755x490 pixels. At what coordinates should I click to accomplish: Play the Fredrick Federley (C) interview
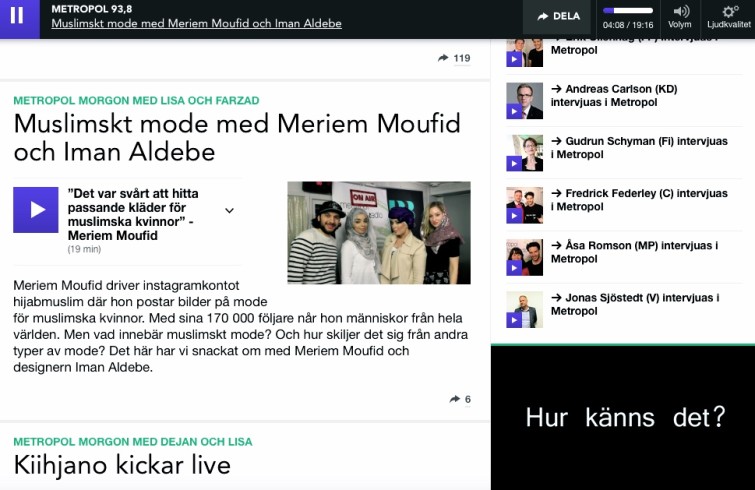click(x=514, y=216)
